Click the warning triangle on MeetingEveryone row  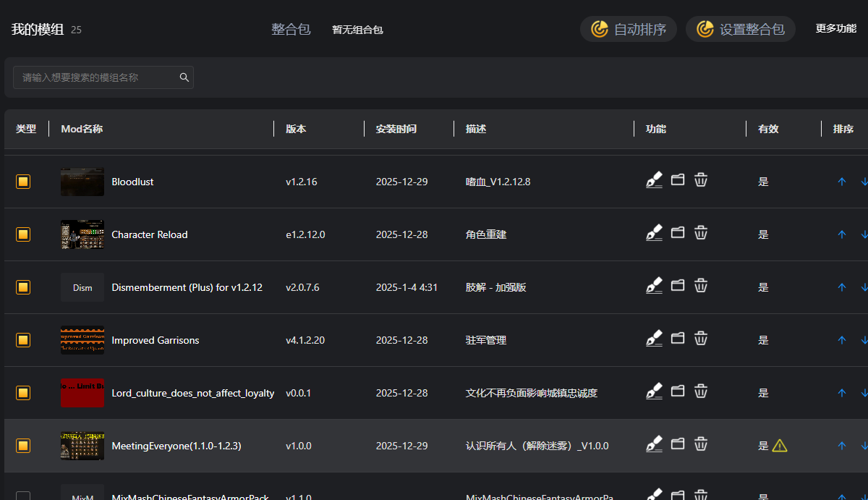coord(779,446)
